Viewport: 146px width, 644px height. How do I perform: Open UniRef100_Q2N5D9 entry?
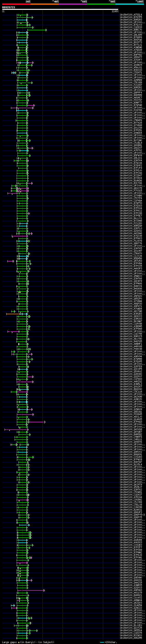click(131, 80)
